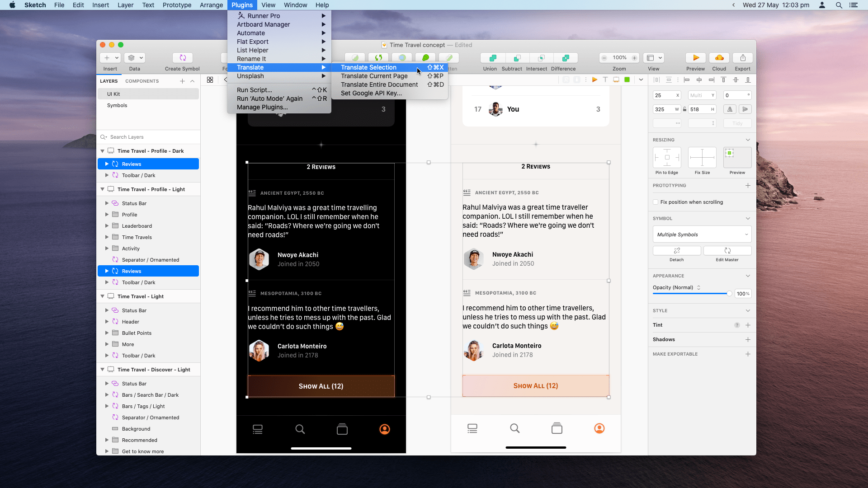Collapse the Time Travel - Profile - Light group
This screenshot has width=868, height=488.
[103, 189]
